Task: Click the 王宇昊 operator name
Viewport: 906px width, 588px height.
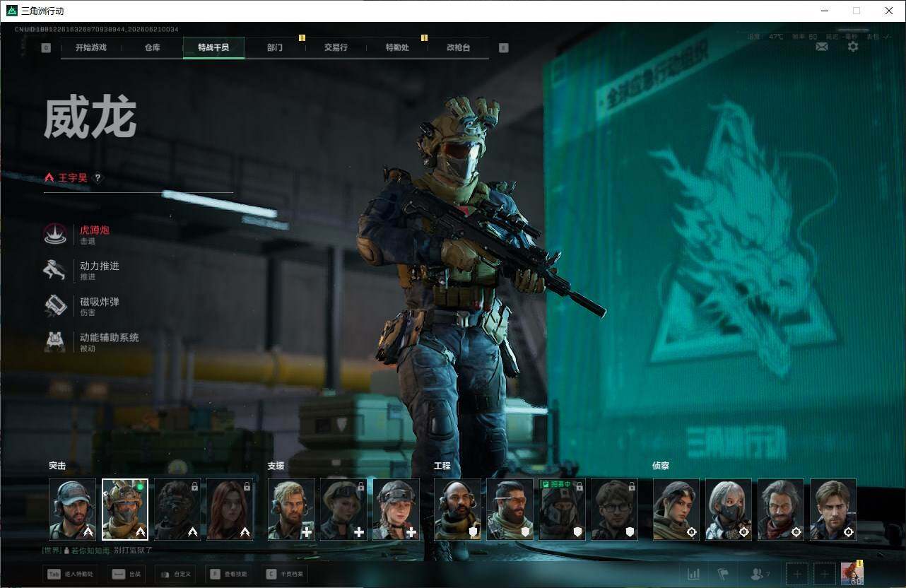Action: tap(73, 178)
